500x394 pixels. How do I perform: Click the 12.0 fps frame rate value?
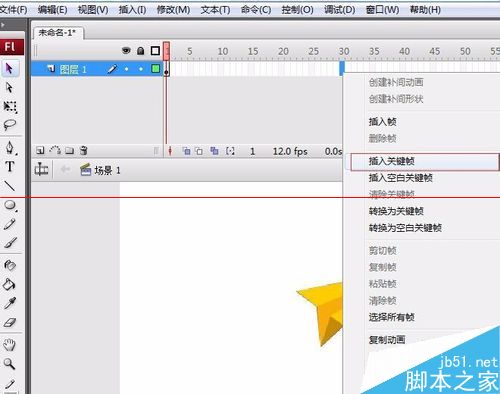(x=290, y=151)
